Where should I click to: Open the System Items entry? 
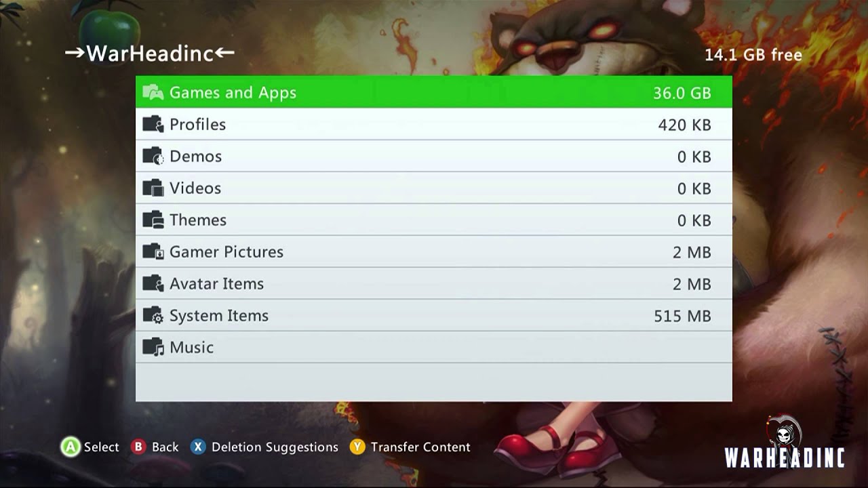coord(434,315)
